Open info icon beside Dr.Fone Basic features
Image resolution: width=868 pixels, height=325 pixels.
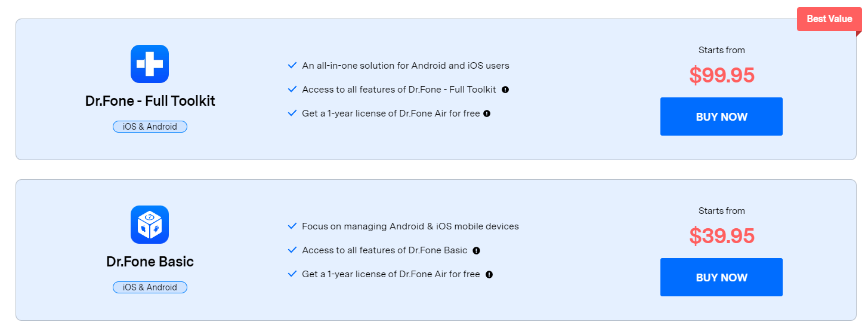click(476, 251)
